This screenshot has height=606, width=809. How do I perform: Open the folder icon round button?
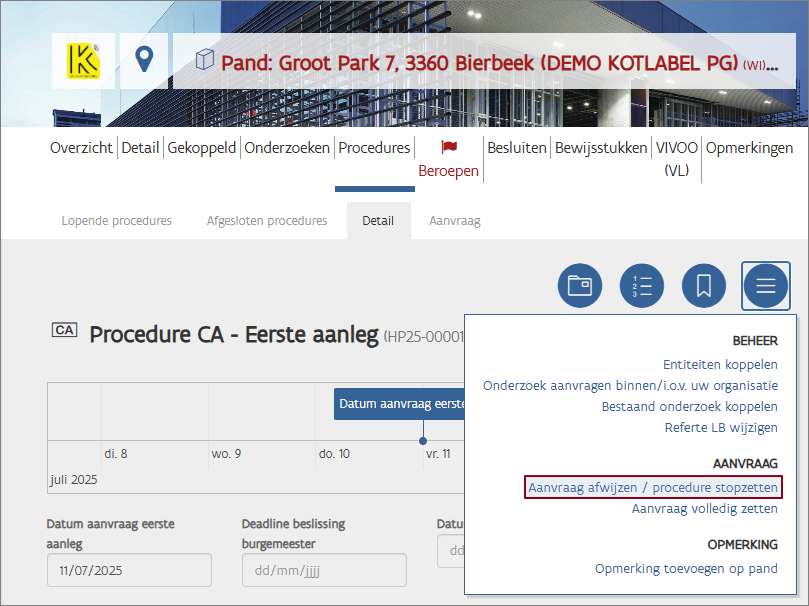580,285
